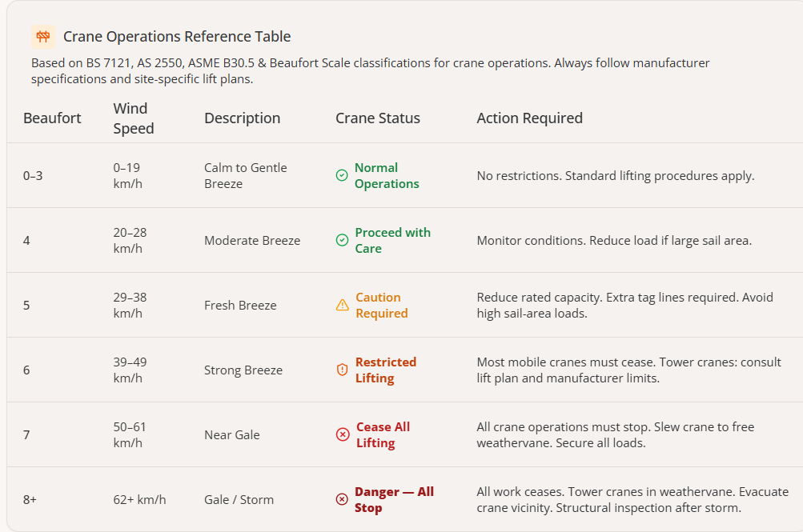Click the Normal Operations status text
This screenshot has height=532, width=803.
pos(387,175)
